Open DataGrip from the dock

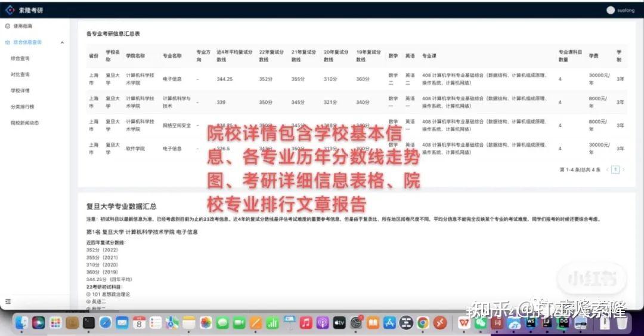click(x=564, y=323)
